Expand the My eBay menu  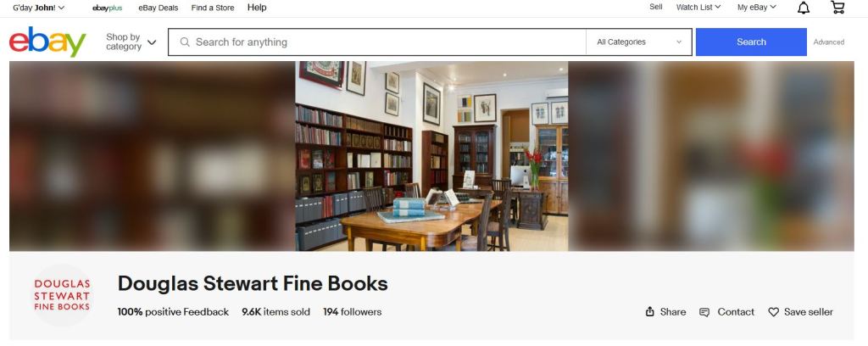756,8
